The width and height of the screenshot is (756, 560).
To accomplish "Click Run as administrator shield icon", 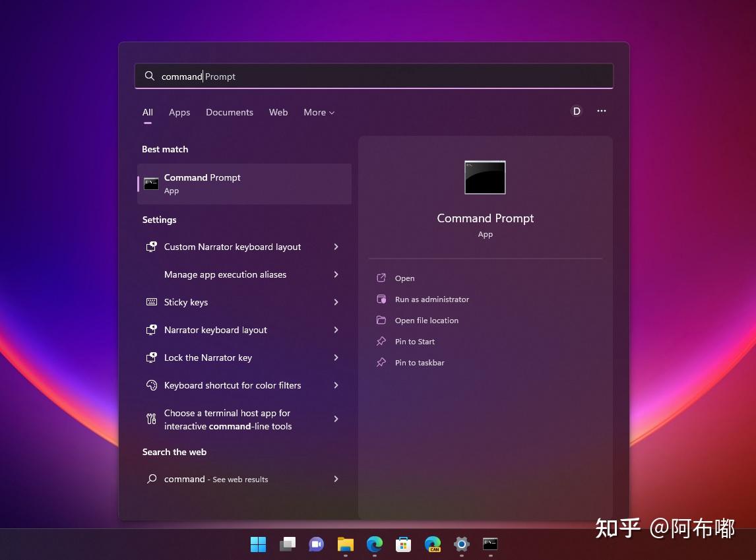I will [381, 299].
